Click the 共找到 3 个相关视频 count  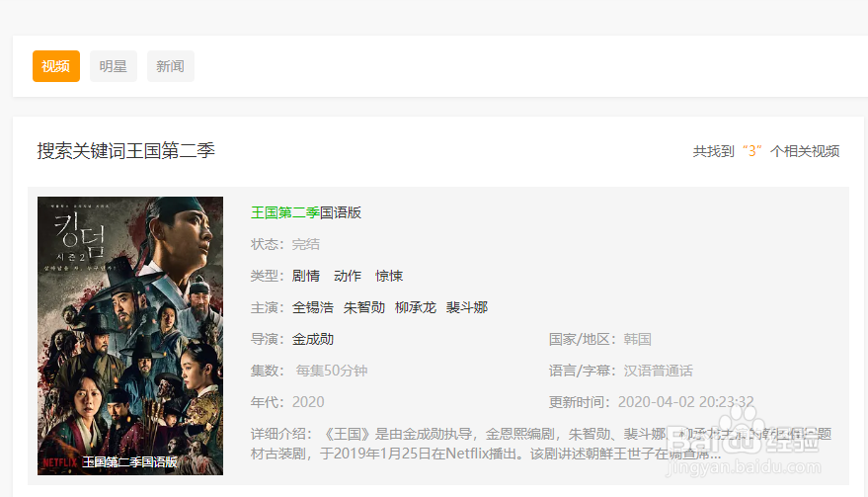(766, 151)
